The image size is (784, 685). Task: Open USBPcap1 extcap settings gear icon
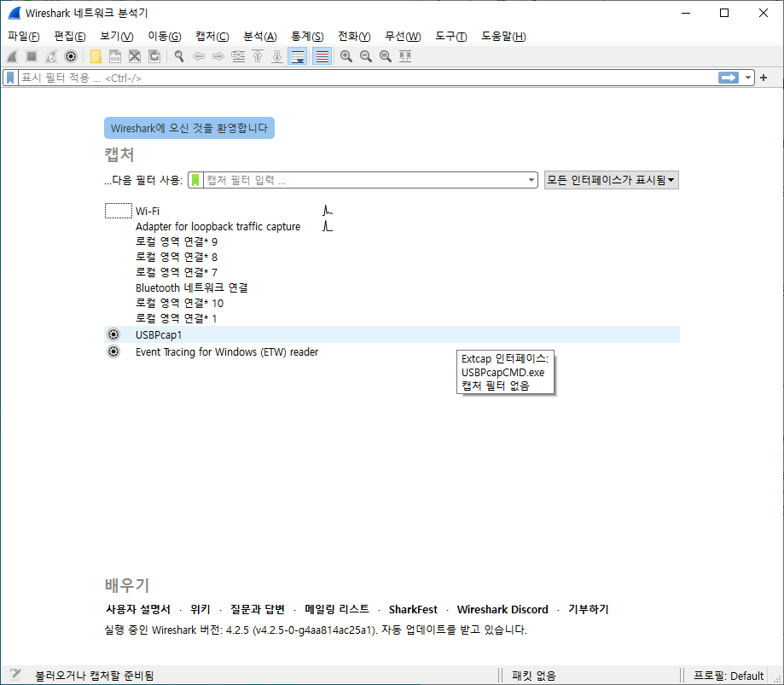tap(114, 334)
